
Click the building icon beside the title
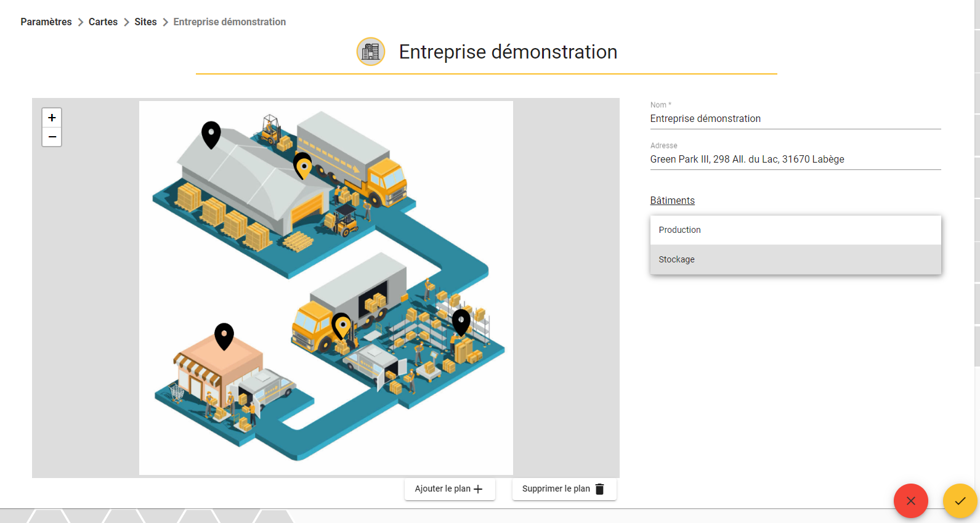point(371,52)
